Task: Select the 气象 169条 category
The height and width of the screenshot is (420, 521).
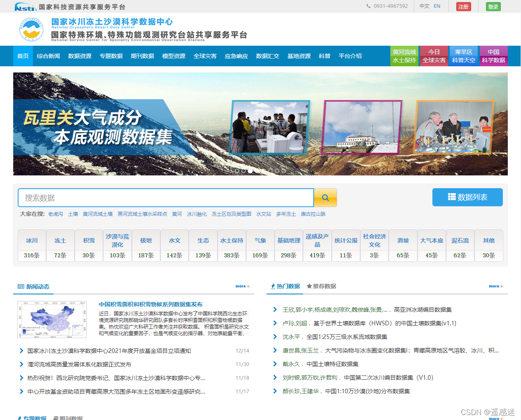Action: [260, 246]
